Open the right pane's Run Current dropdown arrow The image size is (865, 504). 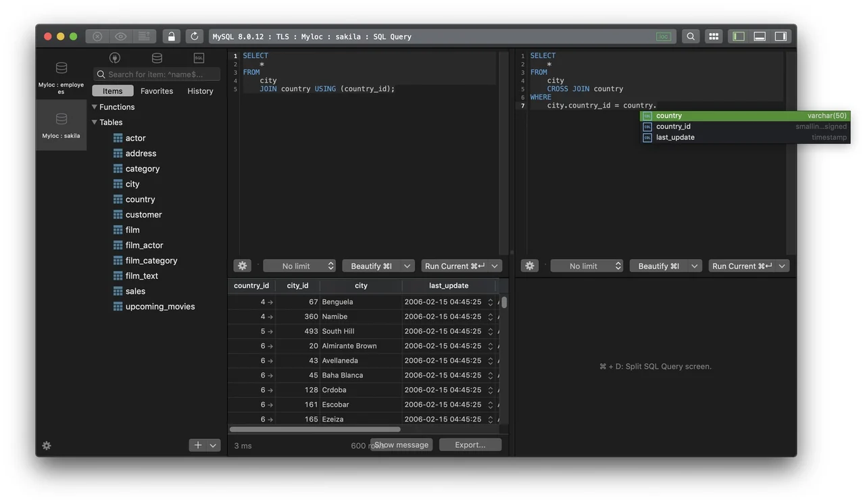coord(782,266)
